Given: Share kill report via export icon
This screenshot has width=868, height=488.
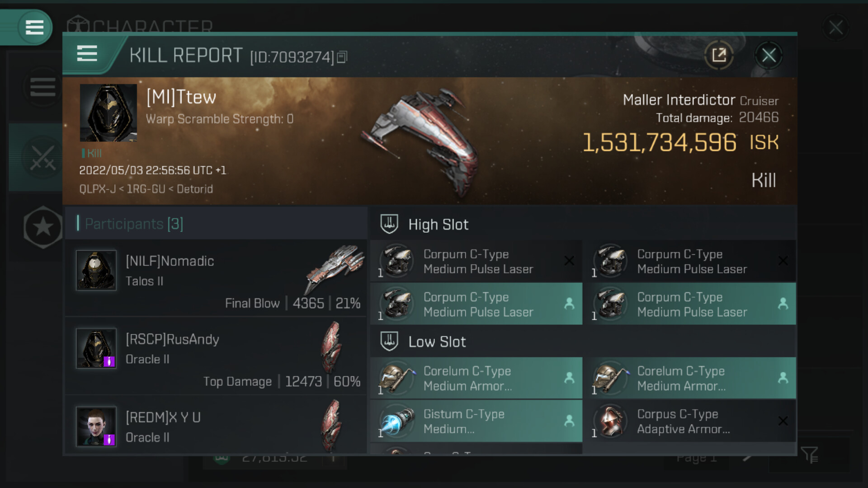Looking at the screenshot, I should [x=719, y=56].
